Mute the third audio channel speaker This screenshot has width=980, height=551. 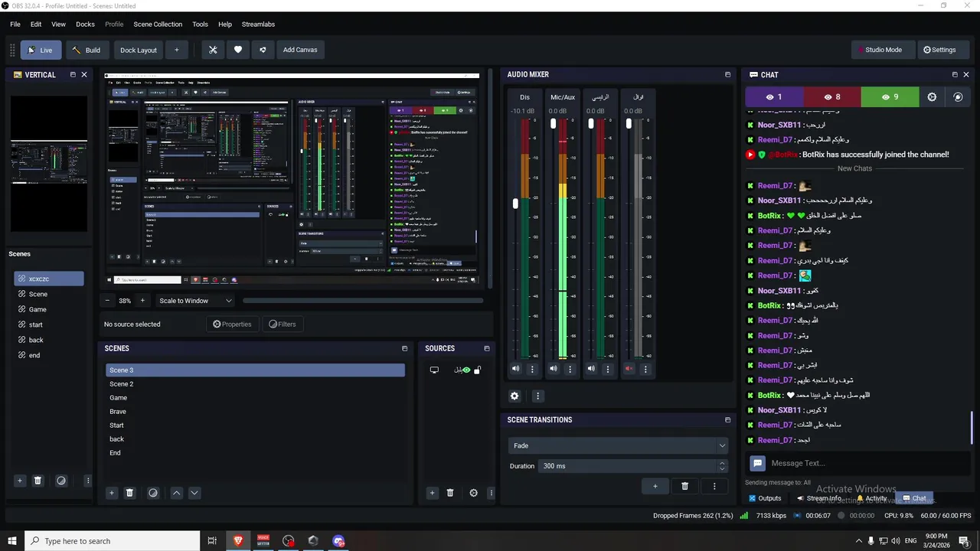coord(591,369)
